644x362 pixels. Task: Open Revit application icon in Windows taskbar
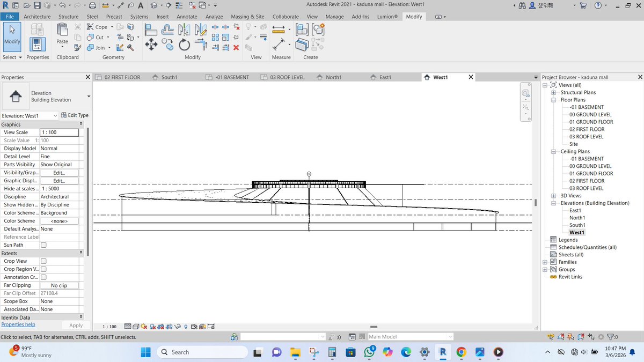443,352
